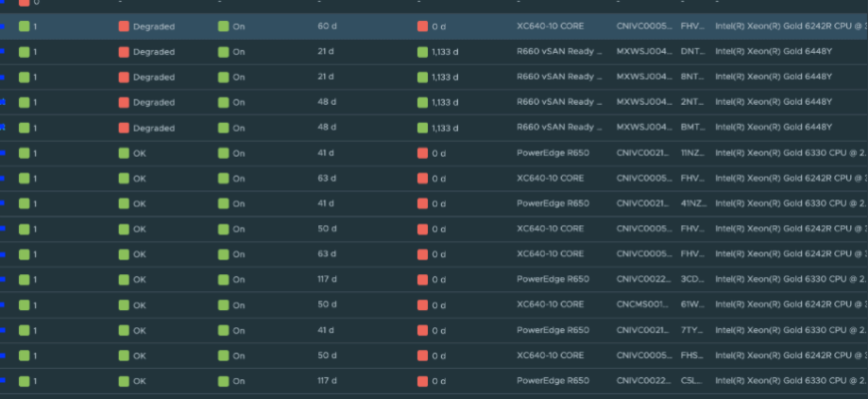Click the green 1,133 d icon in the DNT row
Screen dimensions: 868x399
click(x=423, y=52)
